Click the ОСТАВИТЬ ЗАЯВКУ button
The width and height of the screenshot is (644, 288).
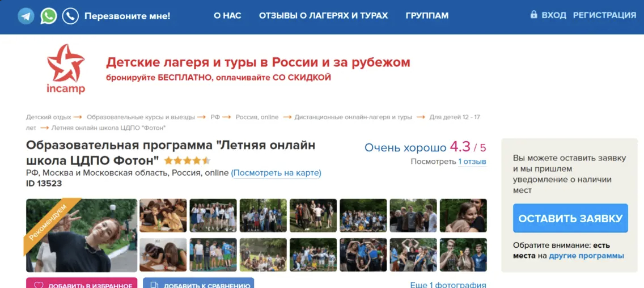pos(570,218)
